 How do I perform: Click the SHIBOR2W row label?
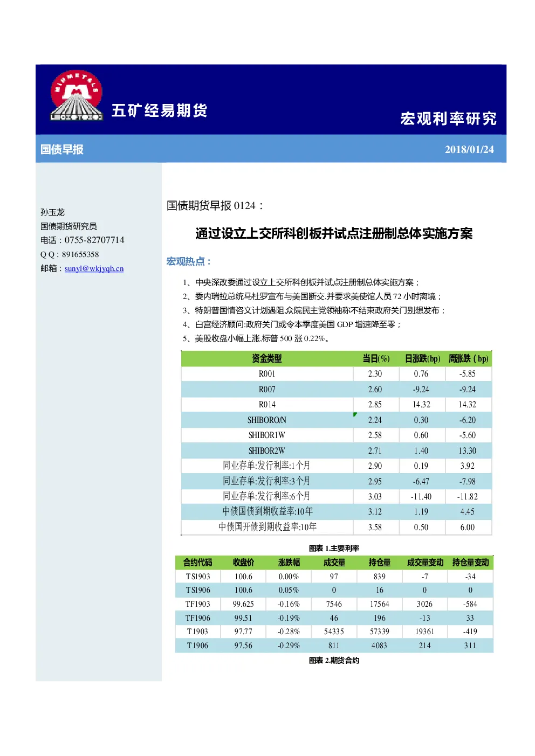267,451
